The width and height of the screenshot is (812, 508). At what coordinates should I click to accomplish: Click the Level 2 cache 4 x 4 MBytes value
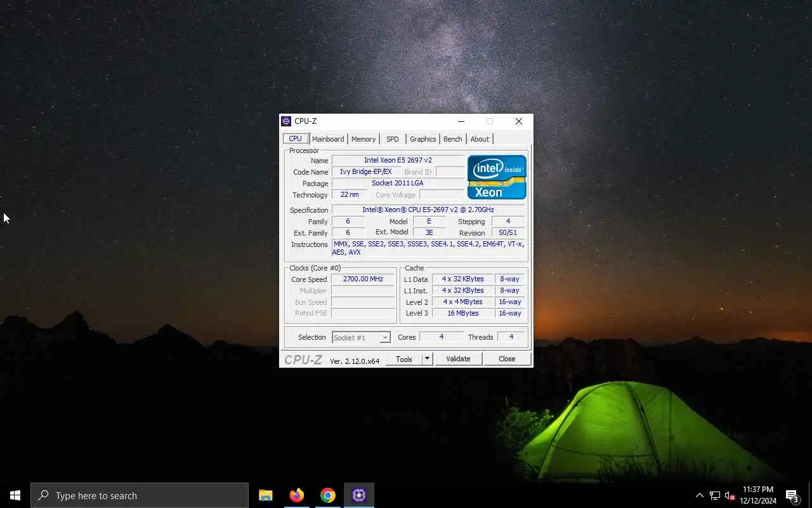pos(462,302)
